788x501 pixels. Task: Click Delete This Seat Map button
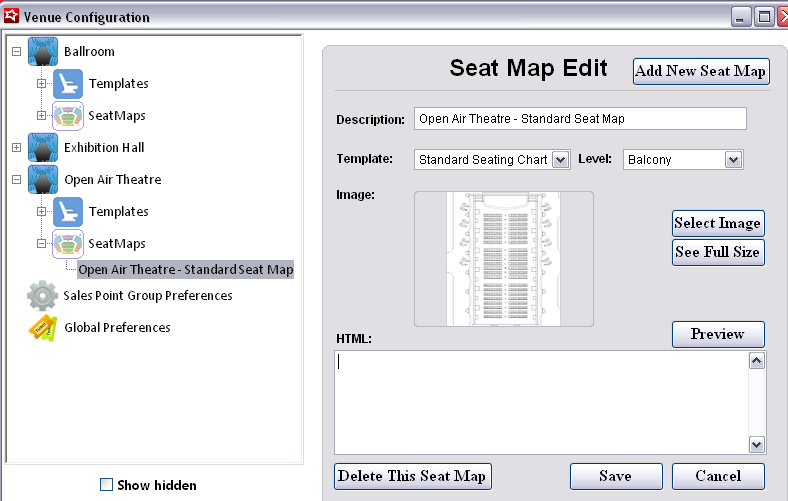click(412, 476)
